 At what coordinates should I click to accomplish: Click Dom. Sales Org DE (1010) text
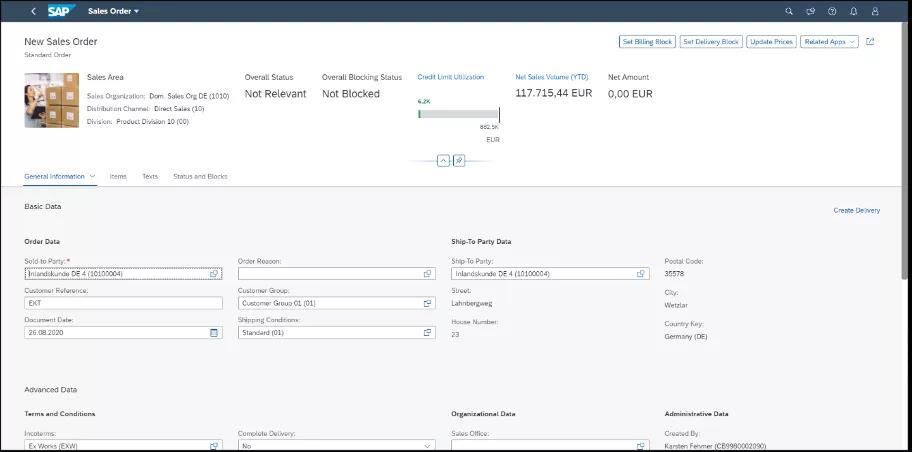coord(189,96)
